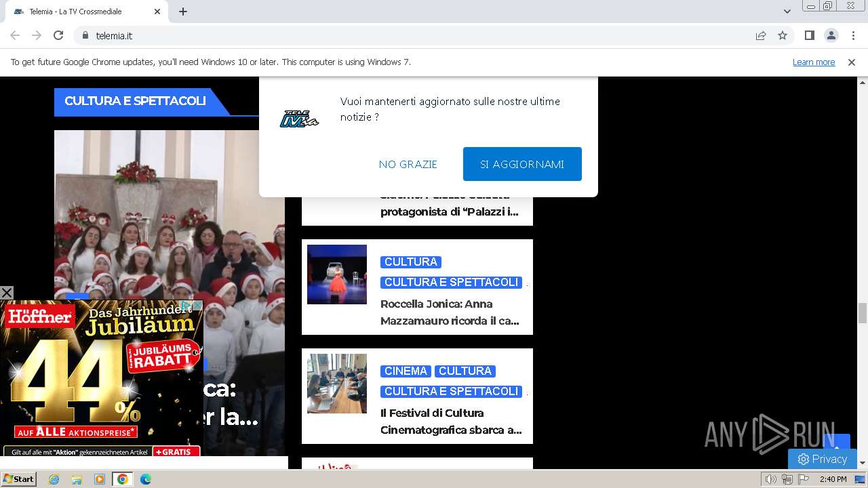The width and height of the screenshot is (868, 488).
Task: Click the page vertical scrollbar thumb
Action: 863,314
